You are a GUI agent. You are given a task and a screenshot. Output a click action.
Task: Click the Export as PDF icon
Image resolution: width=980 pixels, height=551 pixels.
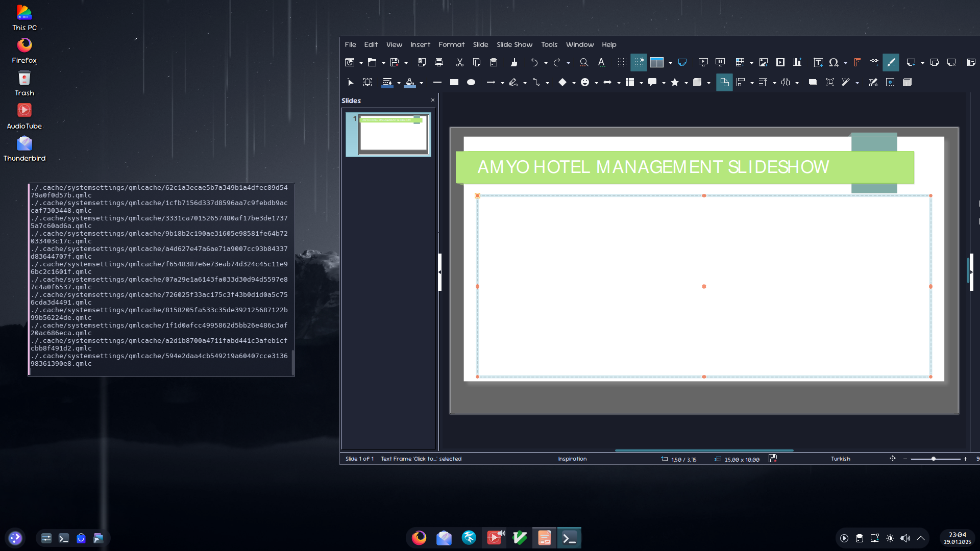[422, 62]
